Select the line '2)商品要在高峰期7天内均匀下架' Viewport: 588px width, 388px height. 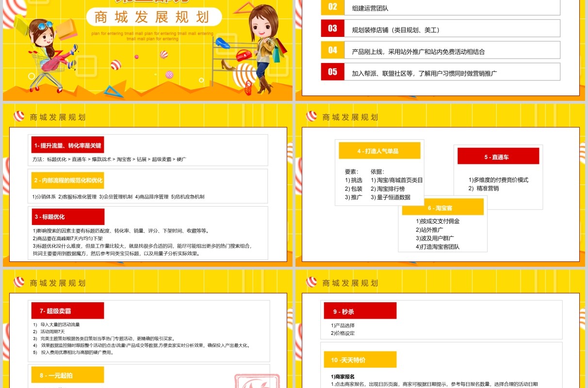(68, 239)
